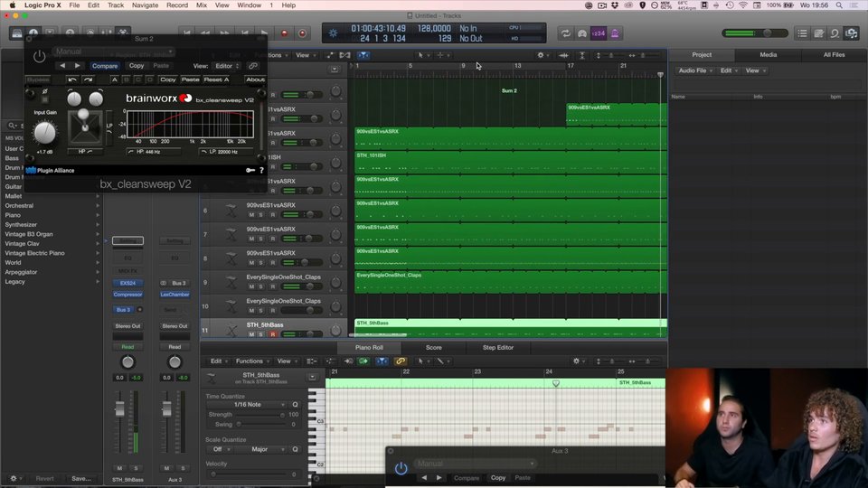The height and width of the screenshot is (488, 868).
Task: Open the Audio File menu
Action: tap(695, 70)
